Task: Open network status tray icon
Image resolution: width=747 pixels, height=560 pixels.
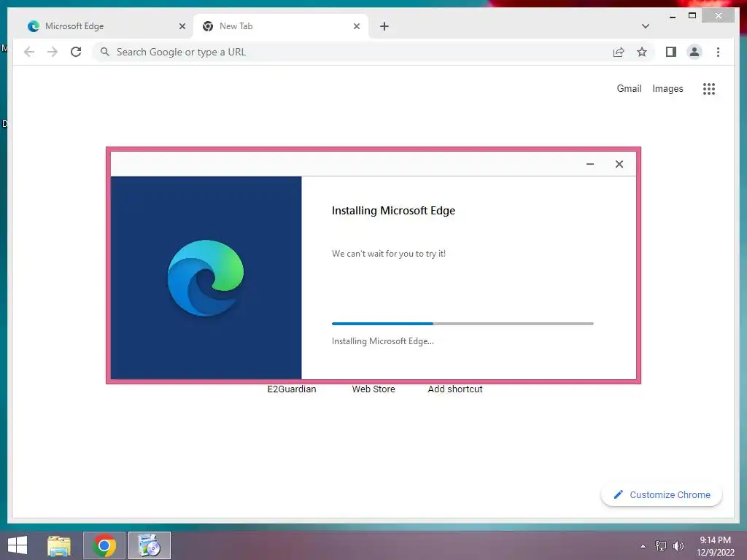Action: click(x=661, y=546)
